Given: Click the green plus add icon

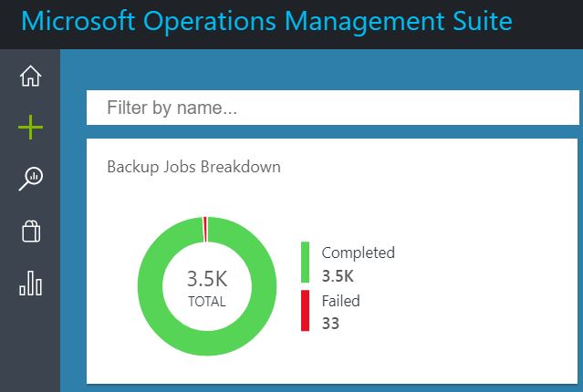Looking at the screenshot, I should coord(30,127).
